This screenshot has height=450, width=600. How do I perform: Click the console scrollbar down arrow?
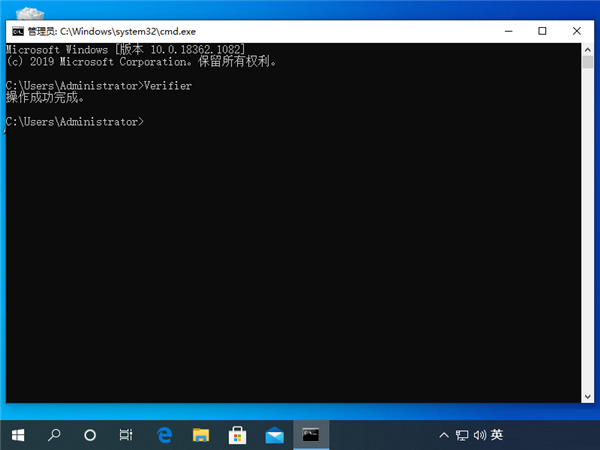[x=589, y=396]
